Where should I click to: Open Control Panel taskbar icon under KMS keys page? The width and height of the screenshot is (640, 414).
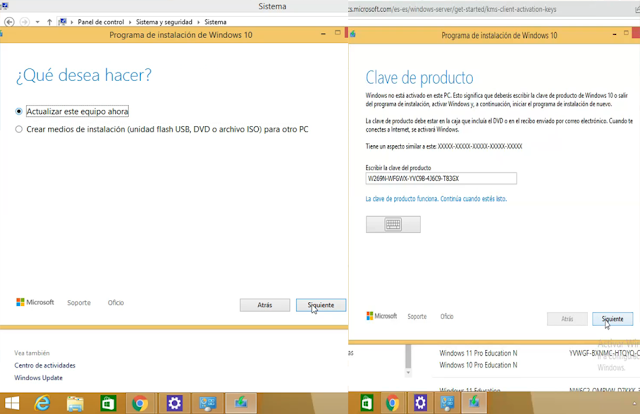coord(447,403)
